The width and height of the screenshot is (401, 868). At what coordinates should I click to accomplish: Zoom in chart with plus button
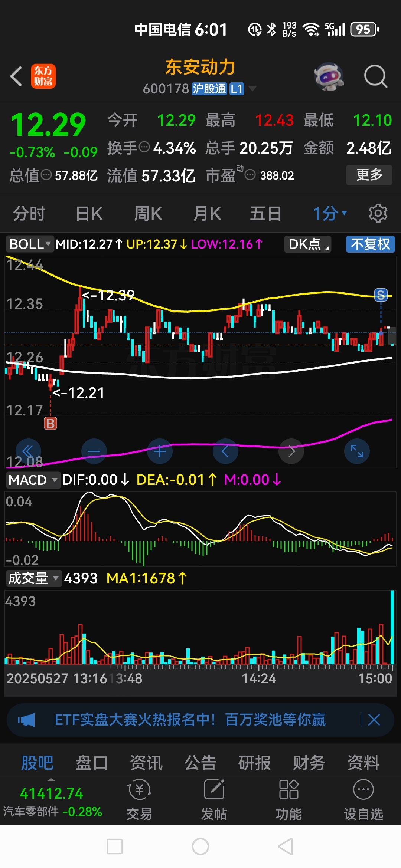160,451
